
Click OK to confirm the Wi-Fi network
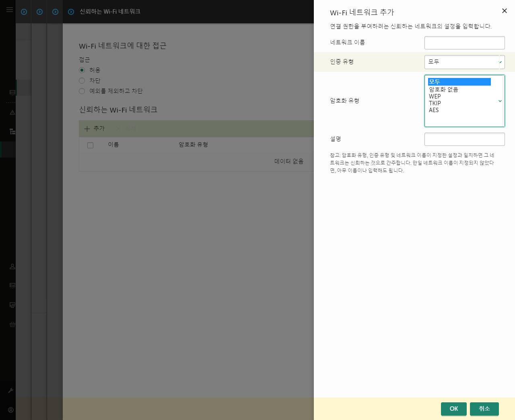click(453, 409)
